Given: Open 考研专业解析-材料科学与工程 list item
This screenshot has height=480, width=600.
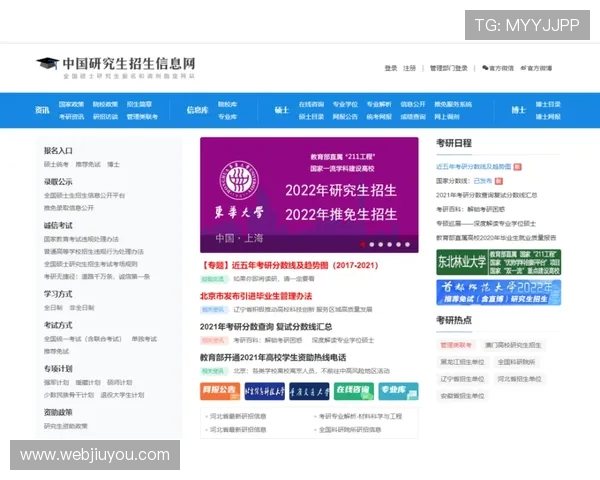Looking at the screenshot, I should [360, 416].
